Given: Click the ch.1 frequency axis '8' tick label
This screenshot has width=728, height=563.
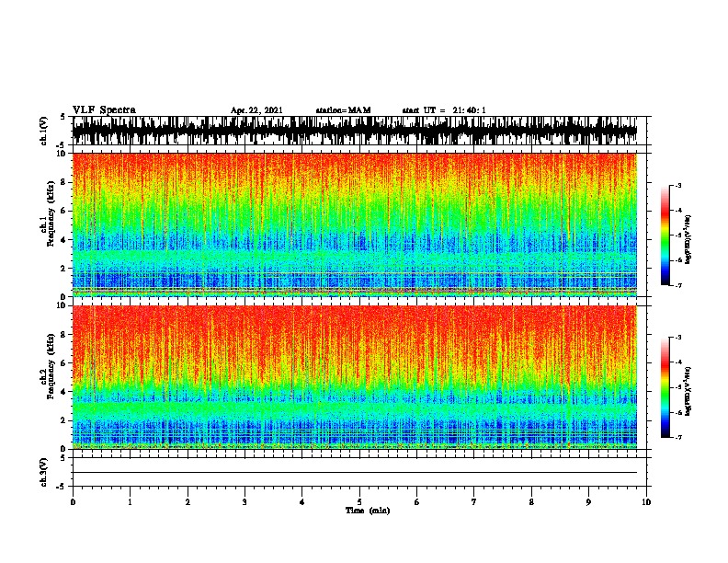Looking at the screenshot, I should [65, 182].
